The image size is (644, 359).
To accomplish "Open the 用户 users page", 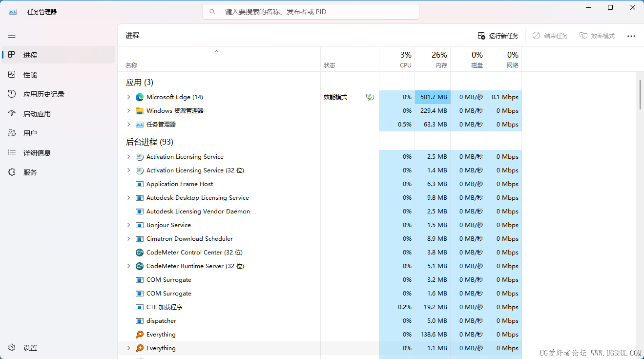I will click(x=30, y=133).
